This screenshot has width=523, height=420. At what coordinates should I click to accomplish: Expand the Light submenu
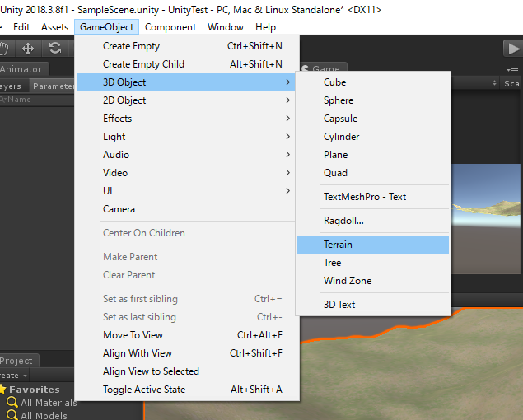pos(186,137)
